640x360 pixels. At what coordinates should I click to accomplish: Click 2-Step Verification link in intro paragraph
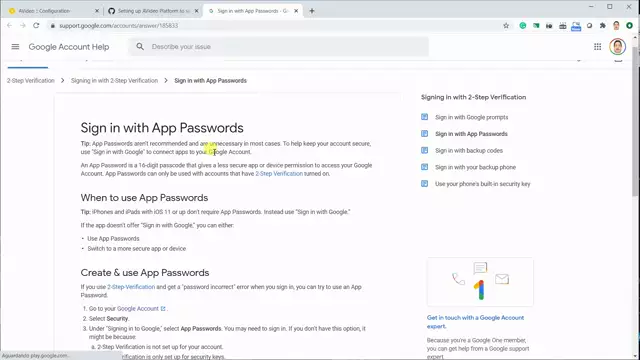pyautogui.click(x=279, y=173)
